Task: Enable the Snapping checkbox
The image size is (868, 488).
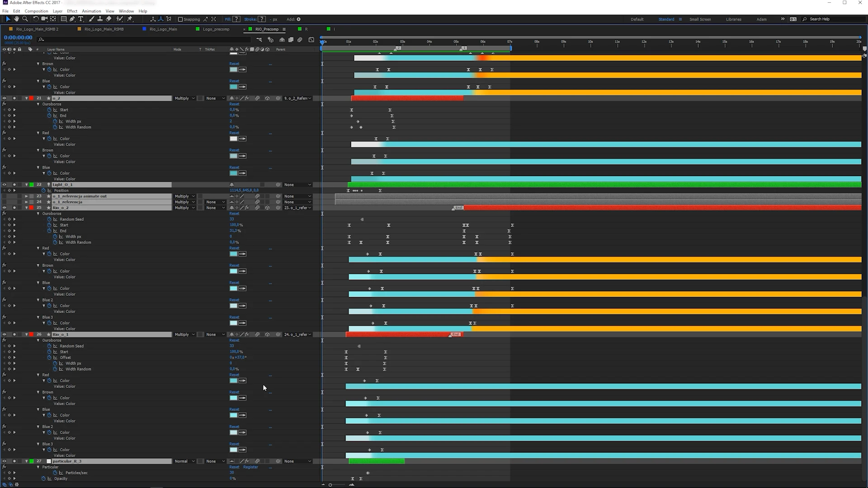Action: [180, 19]
